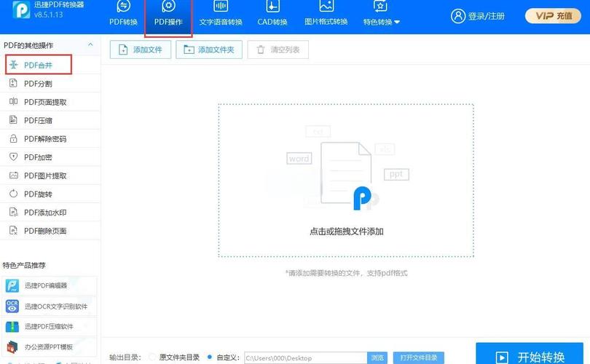The image size is (590, 364).
Task: Click the 添加文件夹 button
Action: [209, 50]
